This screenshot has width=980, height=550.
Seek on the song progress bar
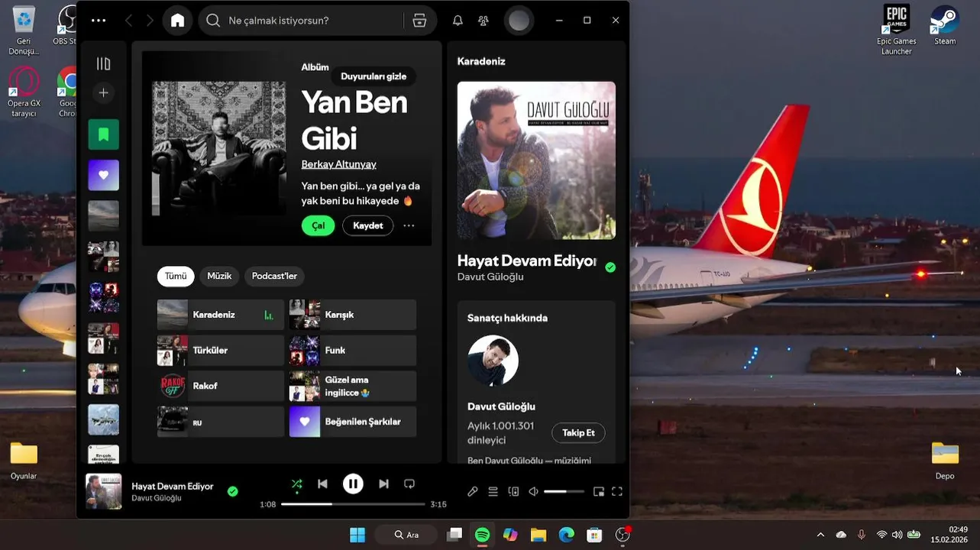[x=353, y=504]
